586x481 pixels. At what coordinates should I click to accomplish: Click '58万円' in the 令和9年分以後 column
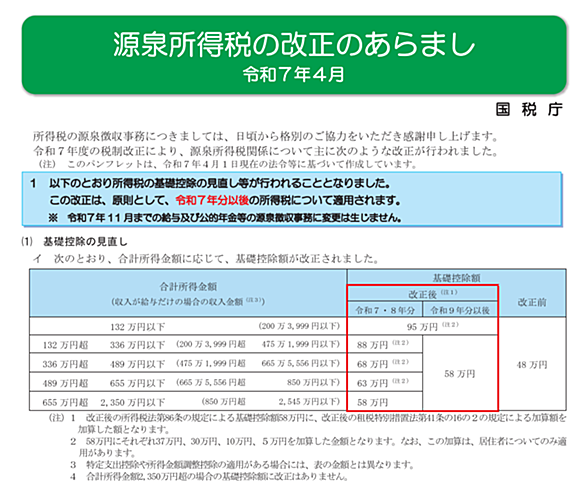(x=460, y=374)
